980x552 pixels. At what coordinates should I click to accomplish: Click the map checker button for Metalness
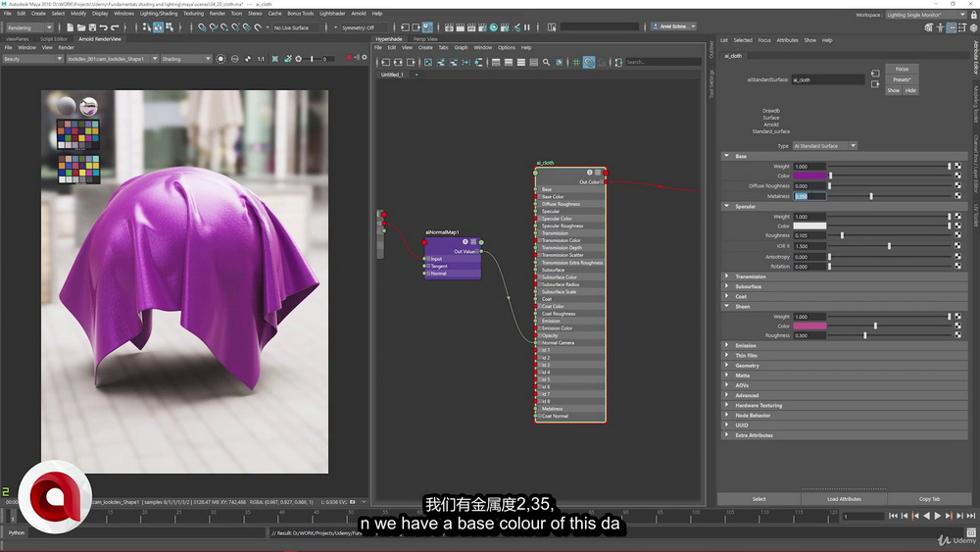[x=957, y=196]
